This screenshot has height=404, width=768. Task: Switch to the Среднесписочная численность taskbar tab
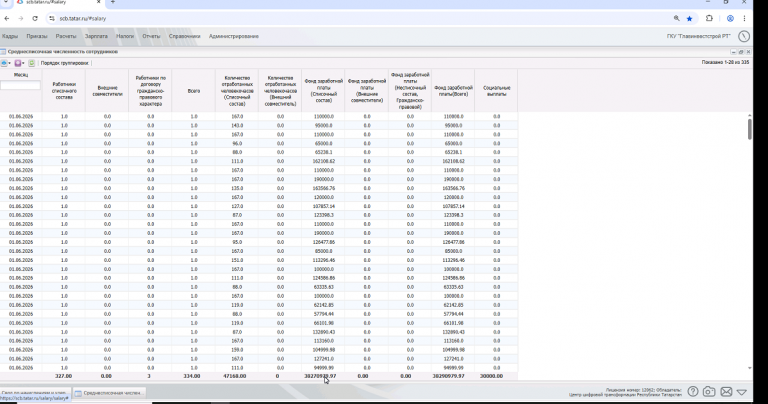point(109,393)
